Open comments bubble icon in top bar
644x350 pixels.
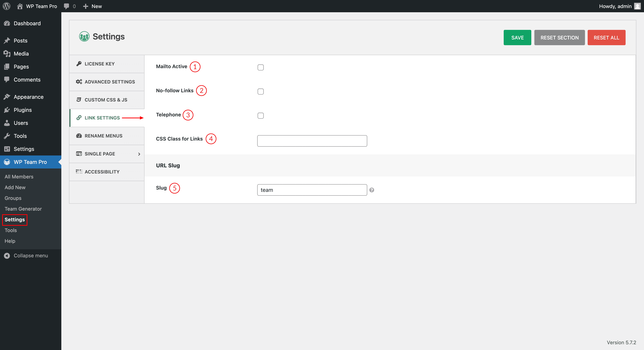click(x=67, y=6)
